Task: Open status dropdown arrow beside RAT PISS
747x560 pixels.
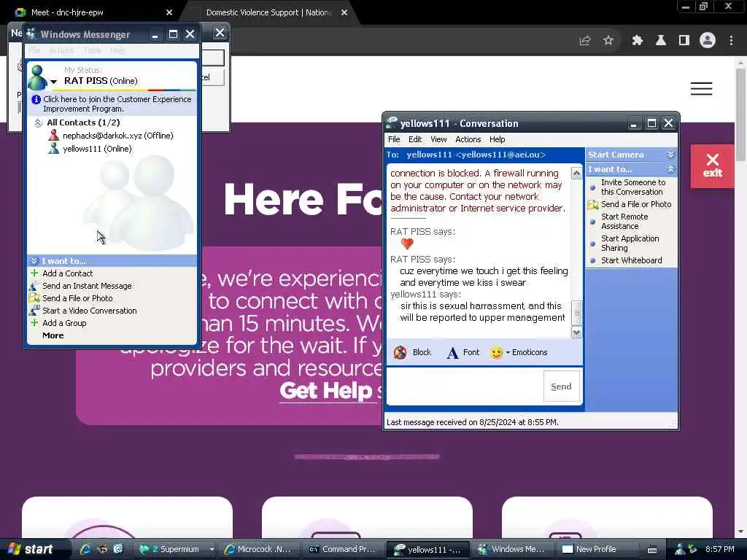Action: pyautogui.click(x=53, y=82)
